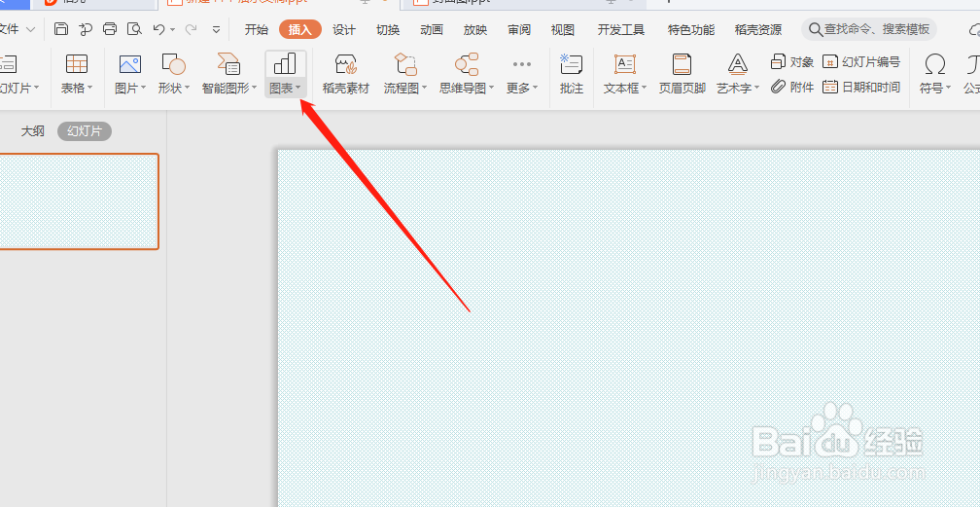980x507 pixels.
Task: Show the 大纲 outline pane
Action: coord(32,131)
